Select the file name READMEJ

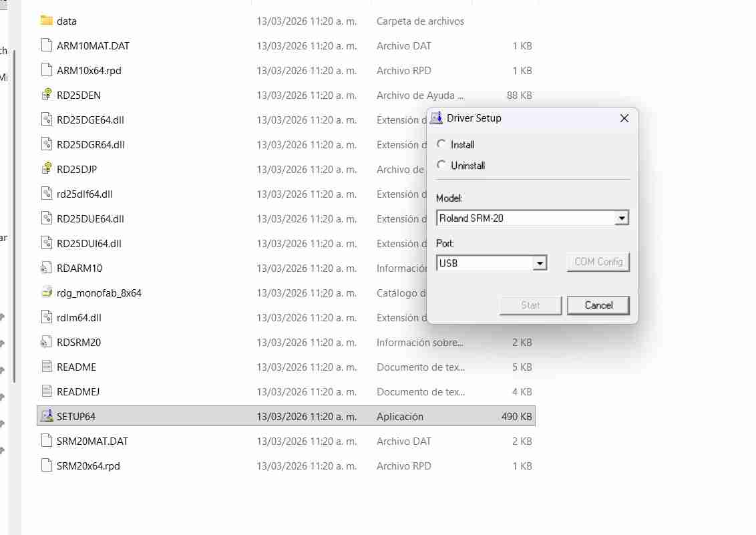tap(77, 392)
